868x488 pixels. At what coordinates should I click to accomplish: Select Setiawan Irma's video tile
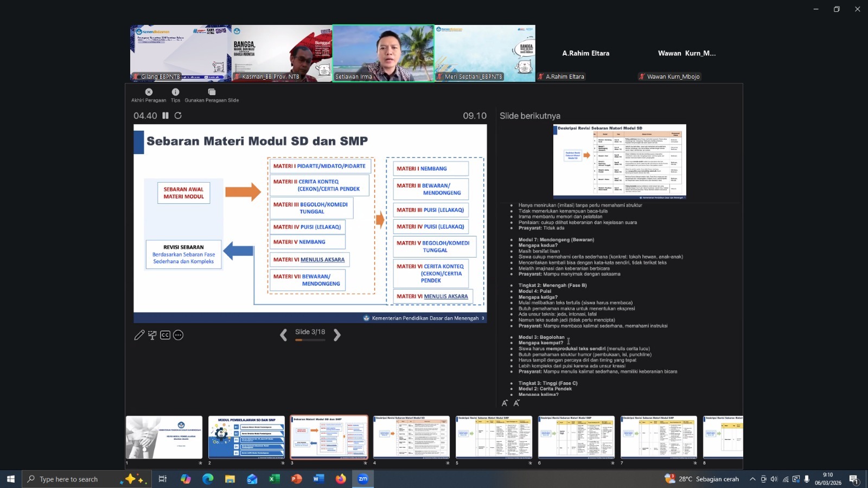pyautogui.click(x=383, y=53)
